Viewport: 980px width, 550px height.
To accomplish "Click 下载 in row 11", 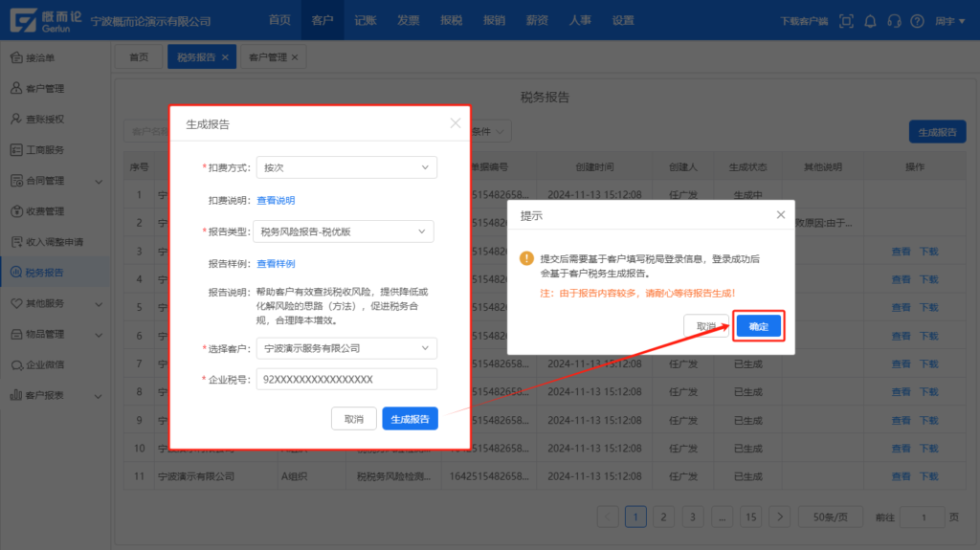I will point(928,476).
